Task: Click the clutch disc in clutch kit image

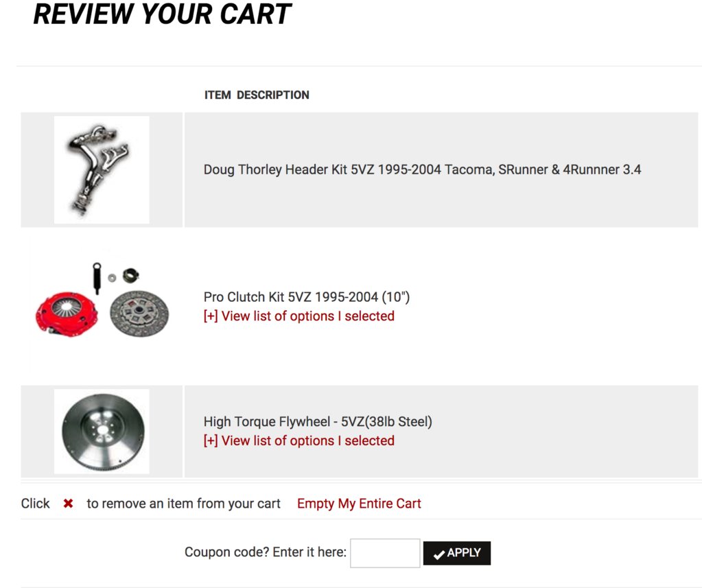Action: pyautogui.click(x=139, y=314)
